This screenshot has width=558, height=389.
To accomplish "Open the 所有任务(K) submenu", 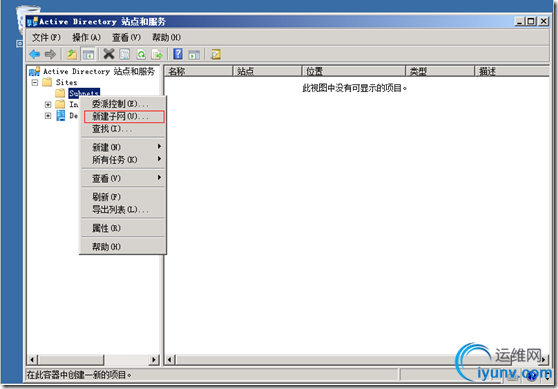I will 122,159.
